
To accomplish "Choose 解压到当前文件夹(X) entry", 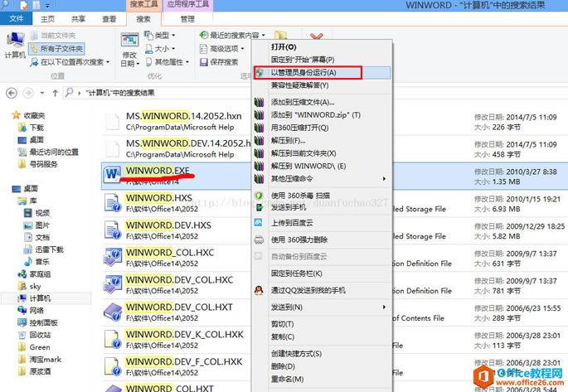I will [303, 153].
